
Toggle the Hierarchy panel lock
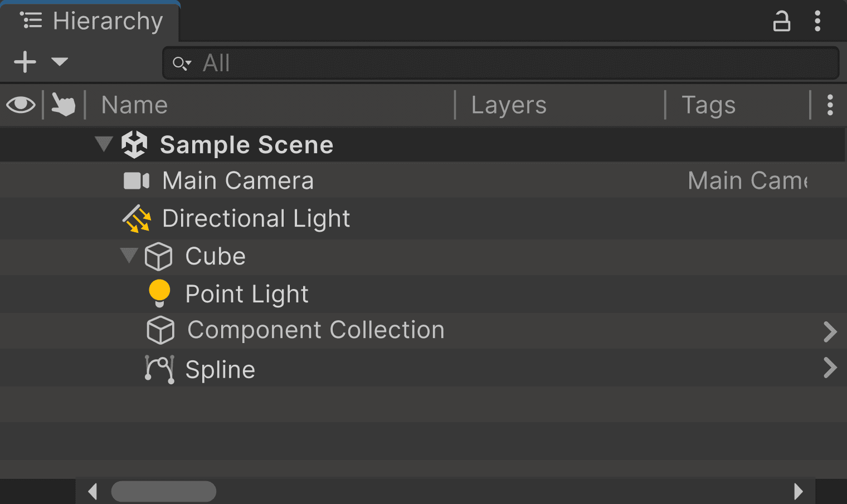(781, 21)
